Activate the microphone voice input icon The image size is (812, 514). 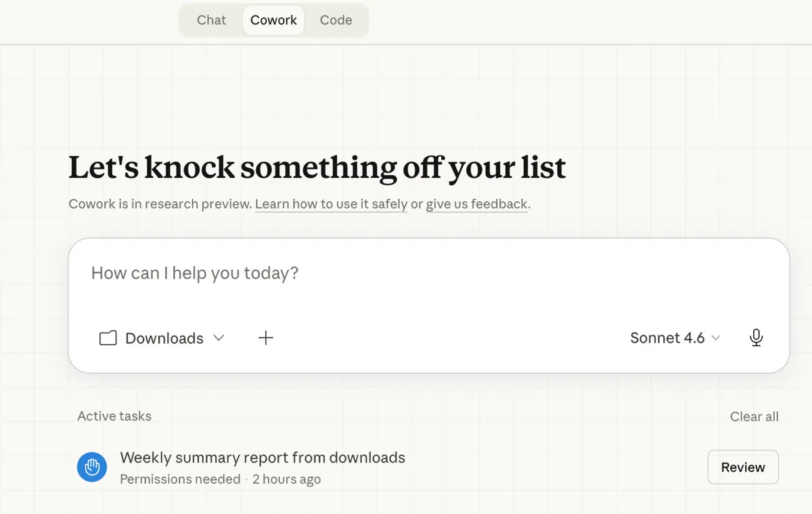pos(757,337)
